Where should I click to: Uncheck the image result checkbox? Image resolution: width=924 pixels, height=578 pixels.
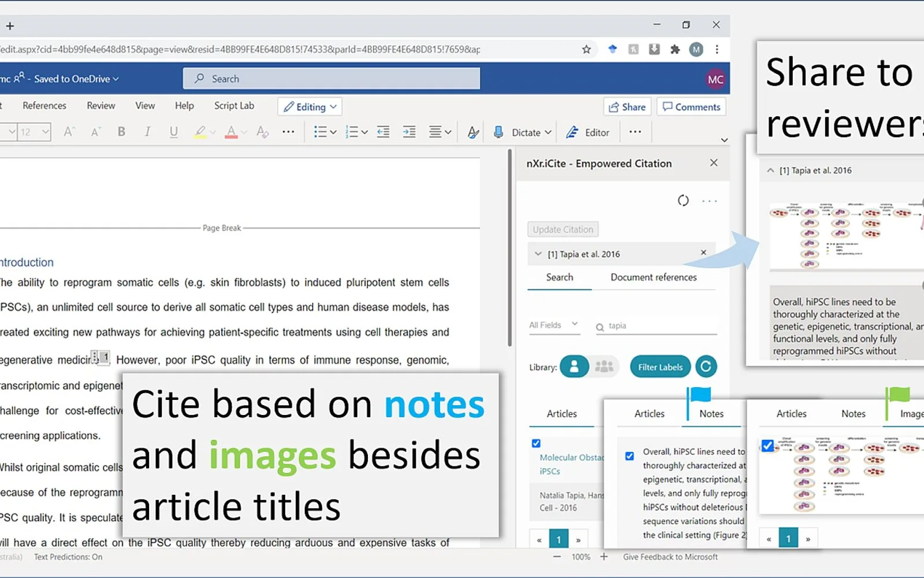coord(767,446)
